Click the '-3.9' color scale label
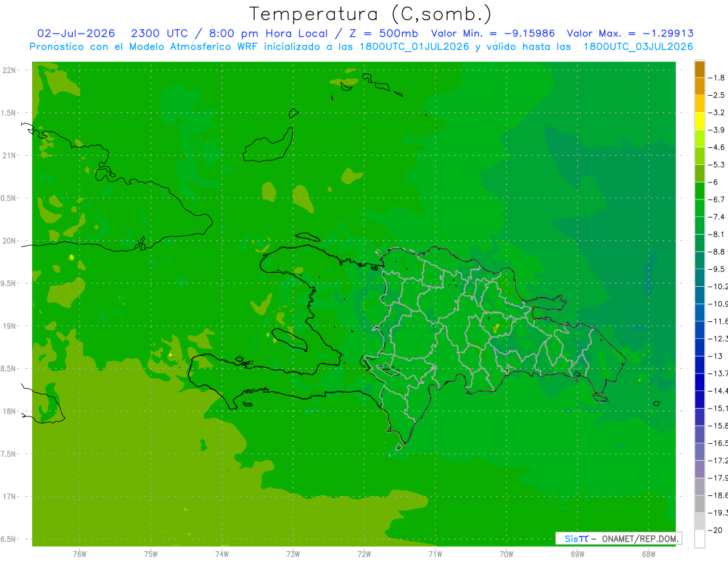This screenshot has width=728, height=562. [716, 130]
